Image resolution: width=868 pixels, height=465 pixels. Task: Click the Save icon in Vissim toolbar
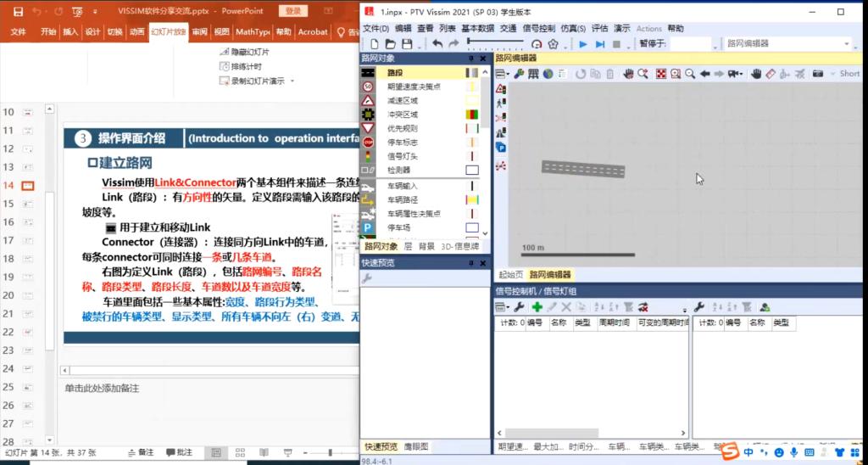408,44
